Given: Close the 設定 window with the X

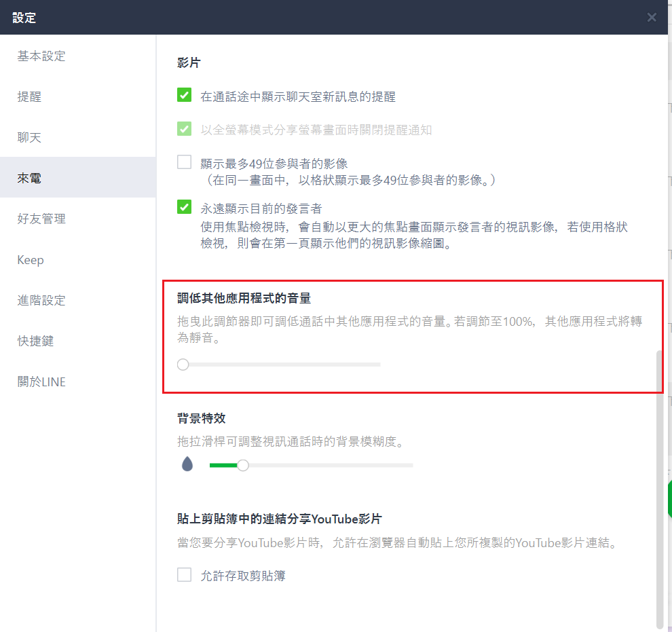Looking at the screenshot, I should tap(652, 17).
